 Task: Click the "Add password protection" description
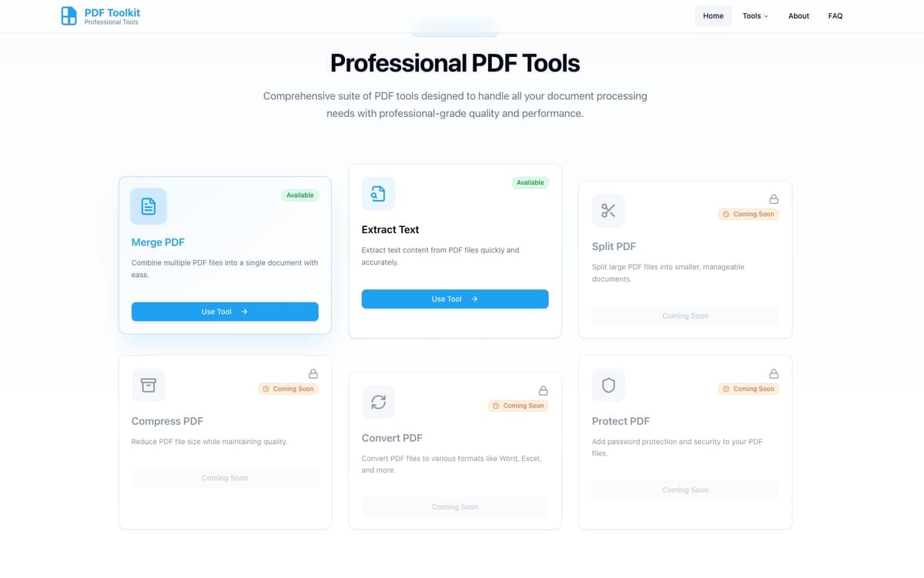click(678, 447)
